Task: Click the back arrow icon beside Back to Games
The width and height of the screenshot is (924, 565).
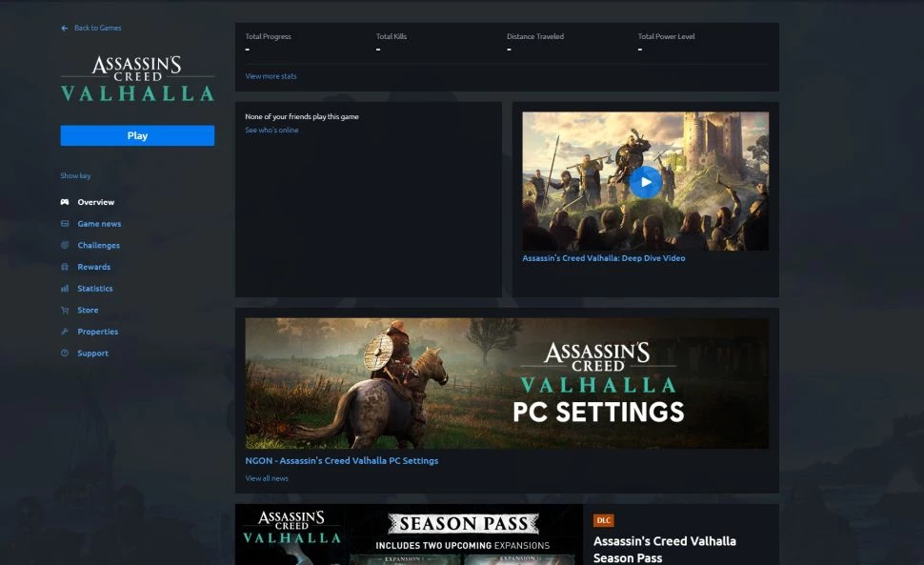Action: point(64,29)
